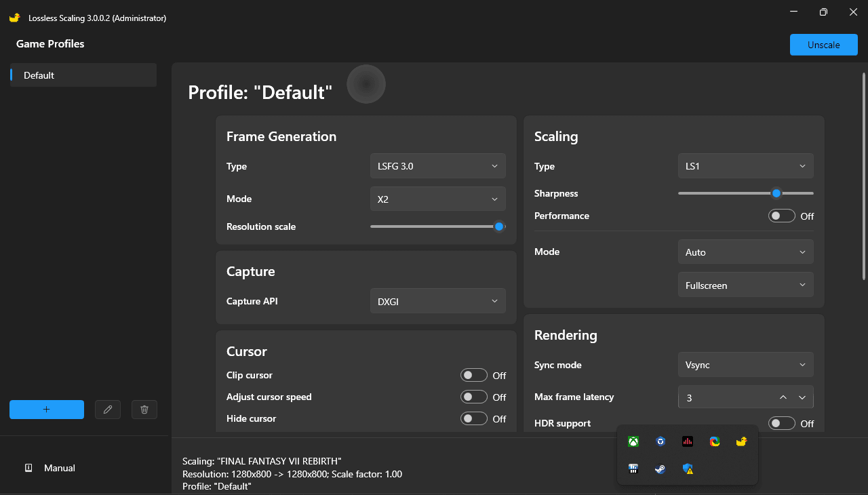Select the Default game profile
The height and width of the screenshot is (495, 868).
click(x=83, y=75)
